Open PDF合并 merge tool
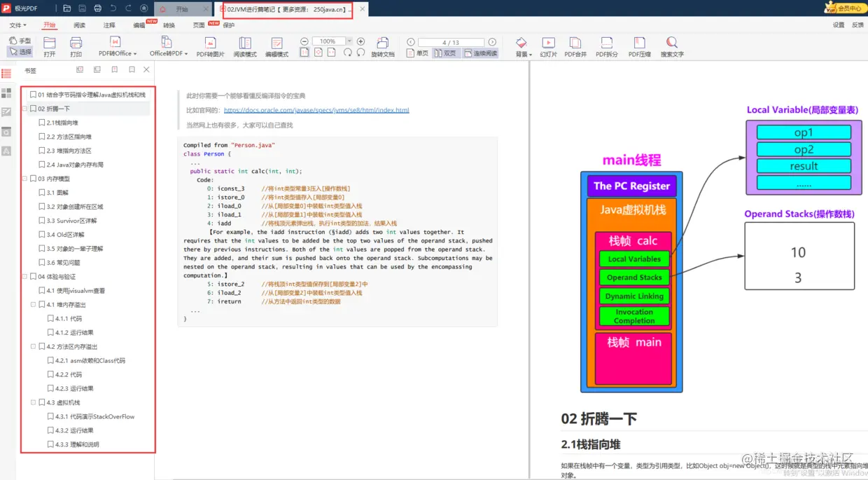Image resolution: width=868 pixels, height=480 pixels. pos(575,47)
